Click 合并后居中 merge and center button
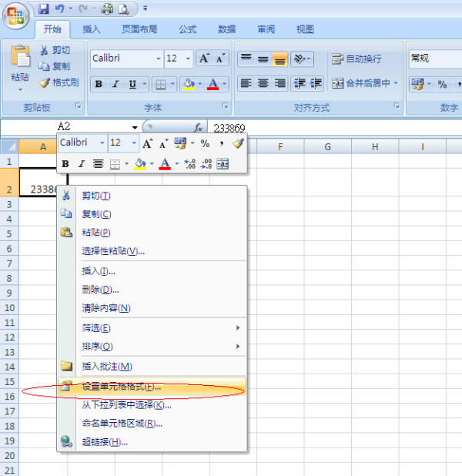The width and height of the screenshot is (462, 476). [x=365, y=83]
